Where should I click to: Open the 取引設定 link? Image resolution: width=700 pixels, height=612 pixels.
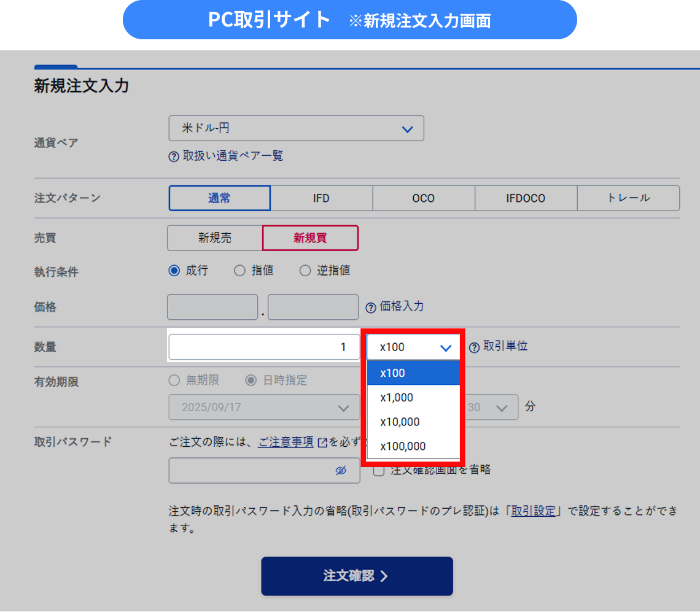[533, 511]
